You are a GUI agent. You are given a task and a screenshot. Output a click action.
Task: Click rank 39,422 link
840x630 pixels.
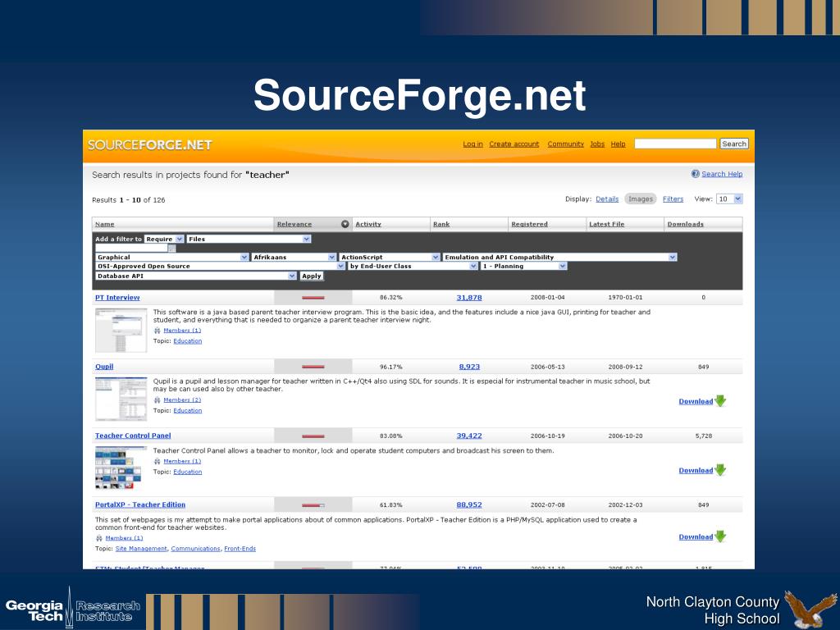coord(468,436)
